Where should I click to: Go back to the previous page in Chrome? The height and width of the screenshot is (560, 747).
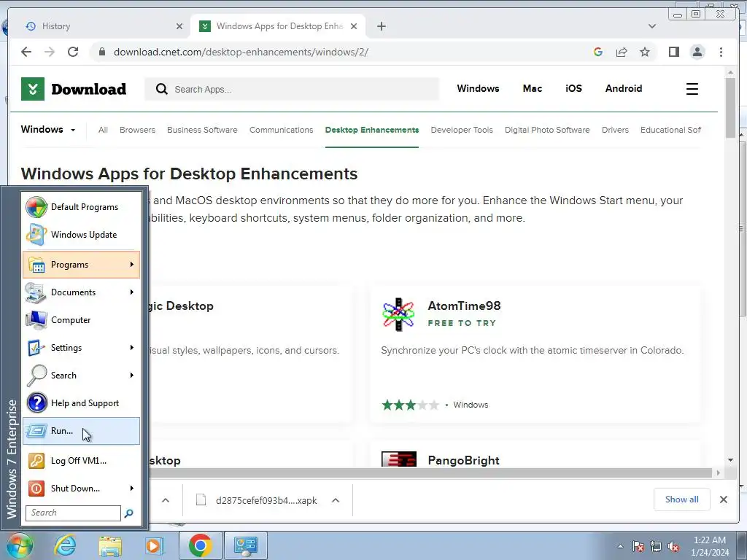(x=26, y=52)
